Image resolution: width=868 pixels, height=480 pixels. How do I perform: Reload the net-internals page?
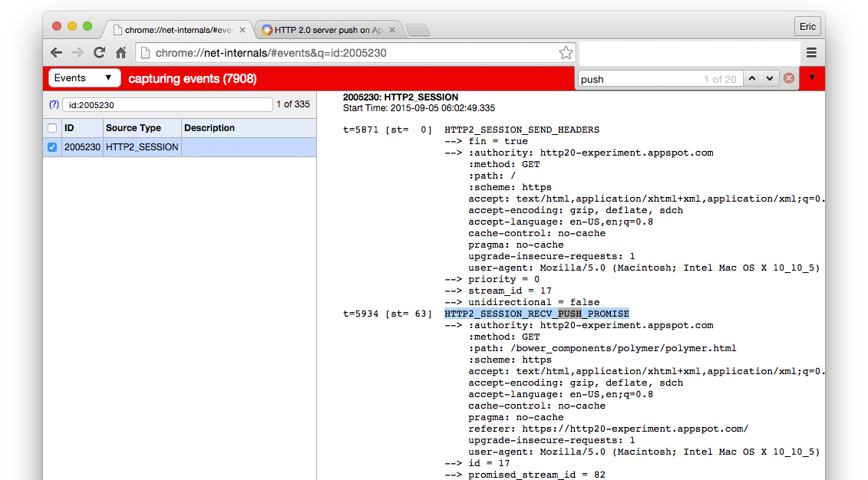pos(99,53)
